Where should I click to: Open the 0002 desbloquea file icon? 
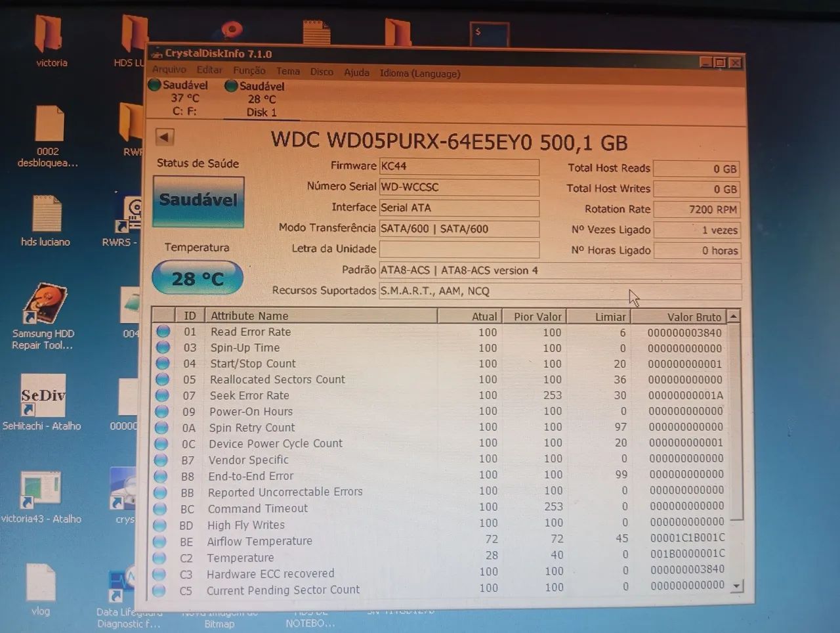(49, 123)
